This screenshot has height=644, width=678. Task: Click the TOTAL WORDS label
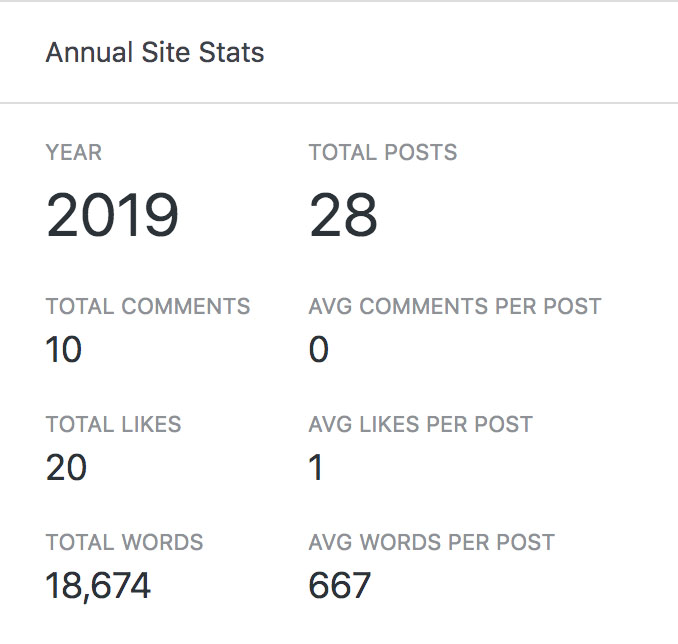click(124, 543)
